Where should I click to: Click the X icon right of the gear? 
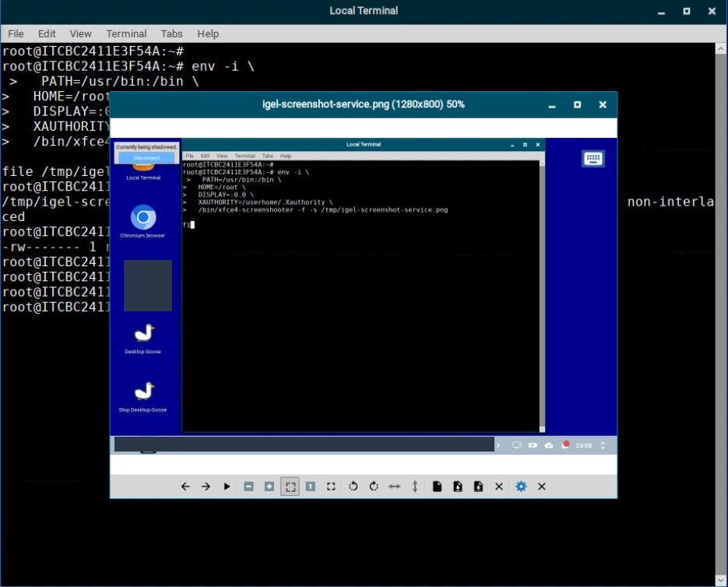pyautogui.click(x=542, y=487)
